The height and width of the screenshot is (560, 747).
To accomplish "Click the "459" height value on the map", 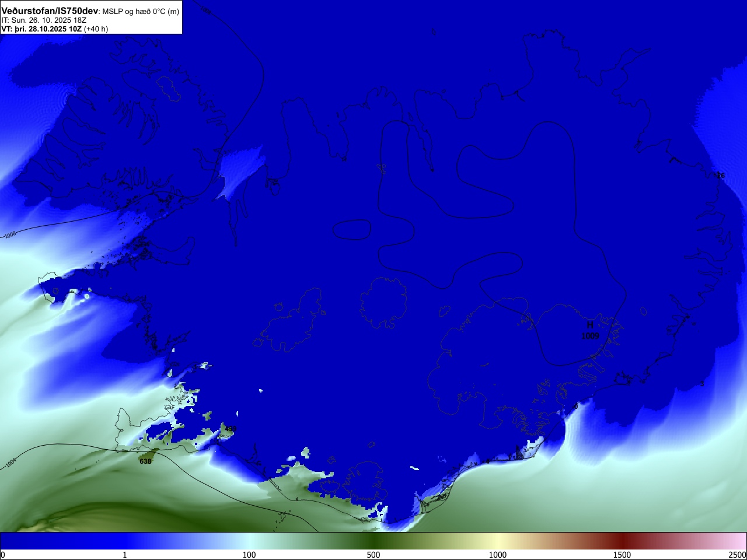I will (x=231, y=429).
